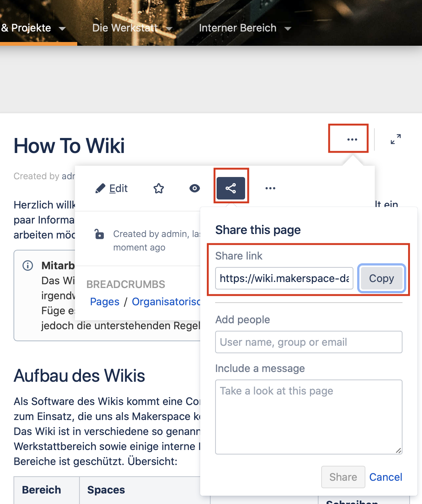Viewport: 422px width, 504px height.
Task: Click the fullscreen expand arrows icon
Action: click(x=395, y=139)
